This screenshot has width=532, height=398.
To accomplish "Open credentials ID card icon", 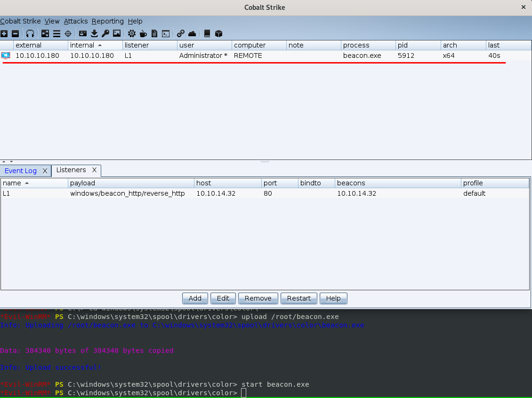I will point(83,33).
